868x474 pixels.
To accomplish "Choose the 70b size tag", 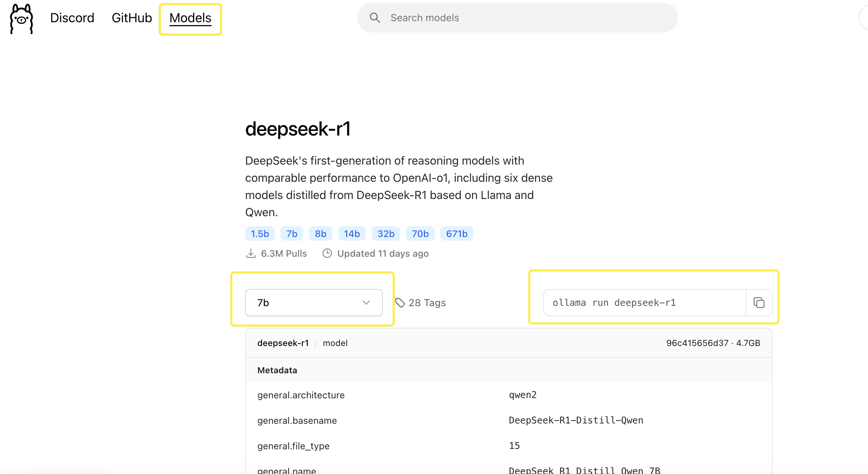I will (420, 234).
